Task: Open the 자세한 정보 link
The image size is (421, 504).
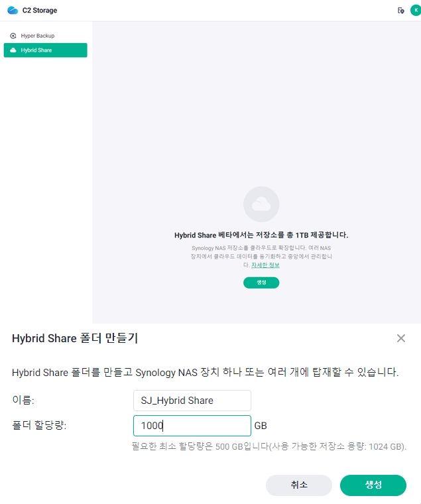Action: click(265, 265)
